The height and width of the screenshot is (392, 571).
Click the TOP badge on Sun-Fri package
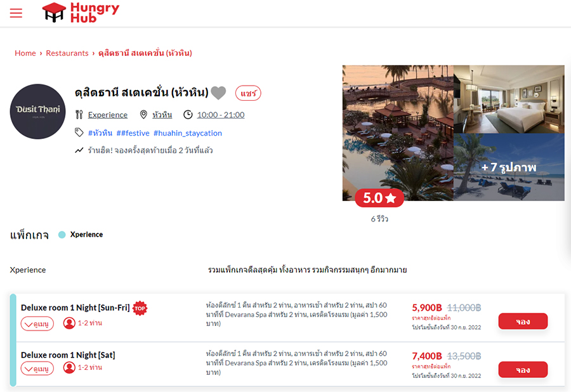point(140,308)
